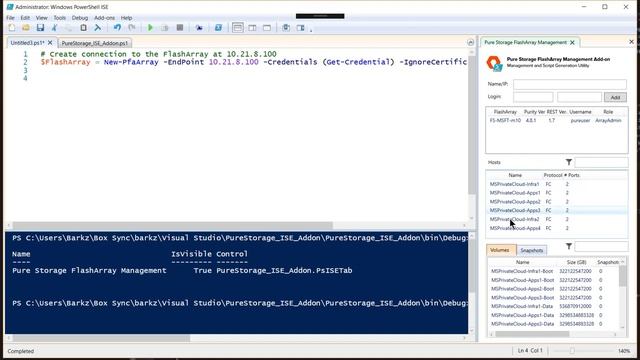Image resolution: width=640 pixels, height=360 pixels.
Task: Show script pane on right layout icon
Action: [x=252, y=28]
